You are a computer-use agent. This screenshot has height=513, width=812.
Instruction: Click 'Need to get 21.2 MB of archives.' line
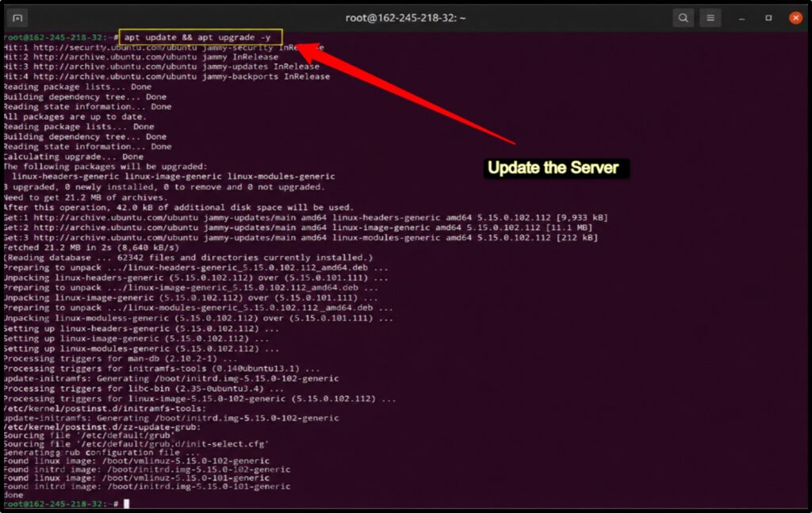86,197
